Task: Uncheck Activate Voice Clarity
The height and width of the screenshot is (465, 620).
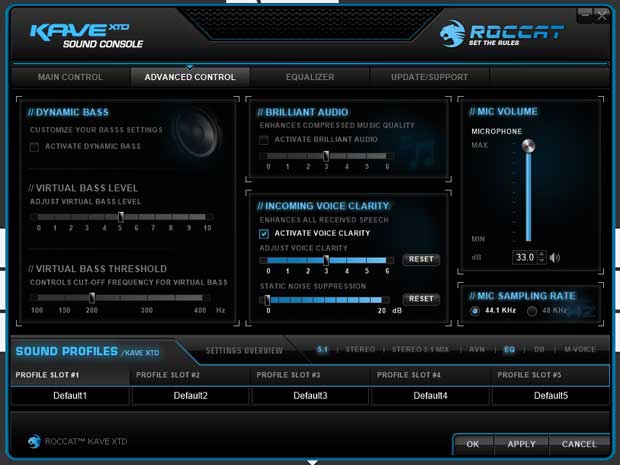Action: (264, 234)
